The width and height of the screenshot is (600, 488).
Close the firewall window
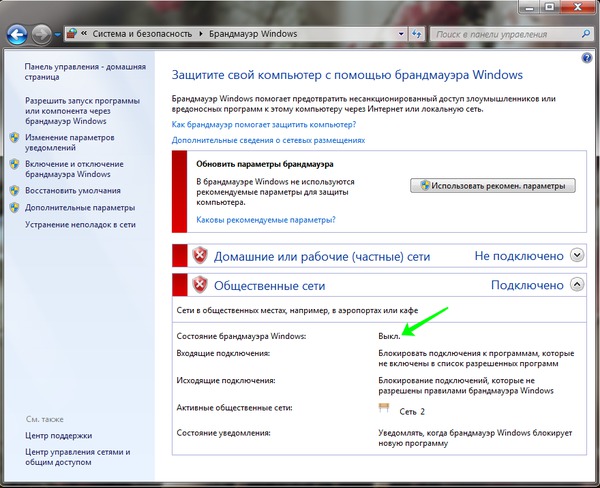point(578,7)
